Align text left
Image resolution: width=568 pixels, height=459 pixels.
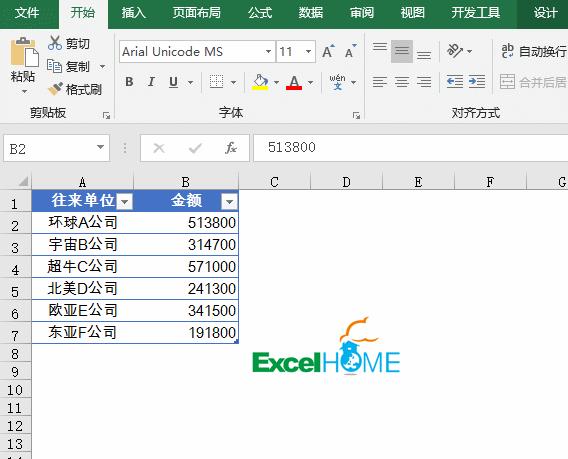coord(380,82)
